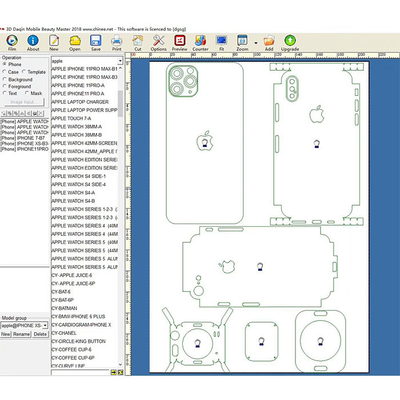Choose the Mask operation radio button

(27, 93)
